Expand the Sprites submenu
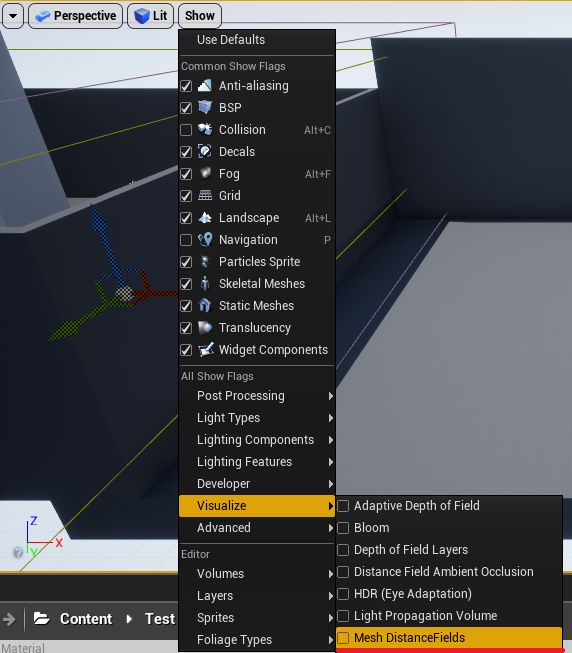This screenshot has height=653, width=572. tap(257, 618)
